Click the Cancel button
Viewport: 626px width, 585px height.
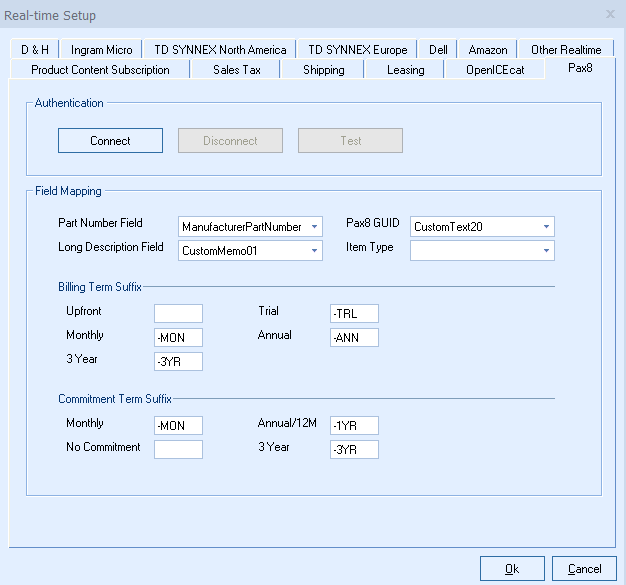585,569
